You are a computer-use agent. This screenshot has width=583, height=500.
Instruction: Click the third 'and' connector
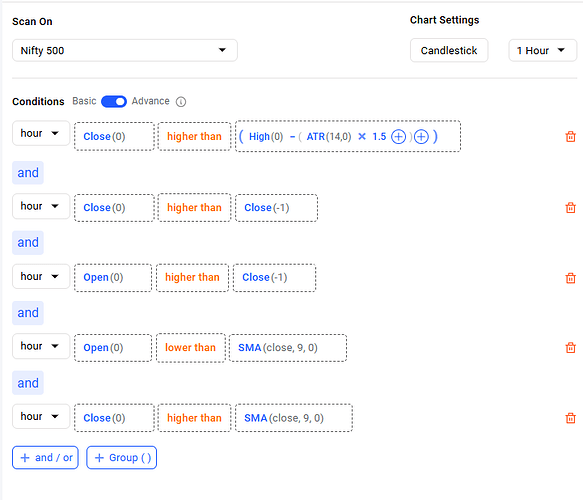point(28,313)
